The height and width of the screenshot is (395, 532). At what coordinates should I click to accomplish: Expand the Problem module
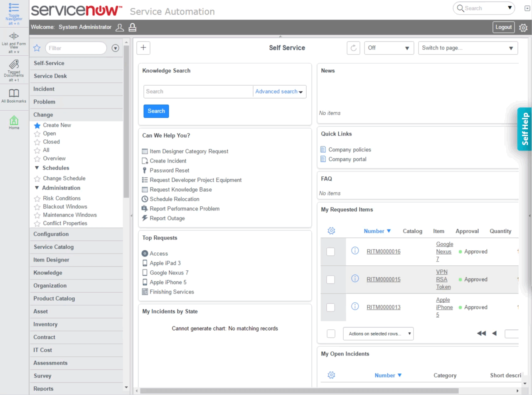76,102
